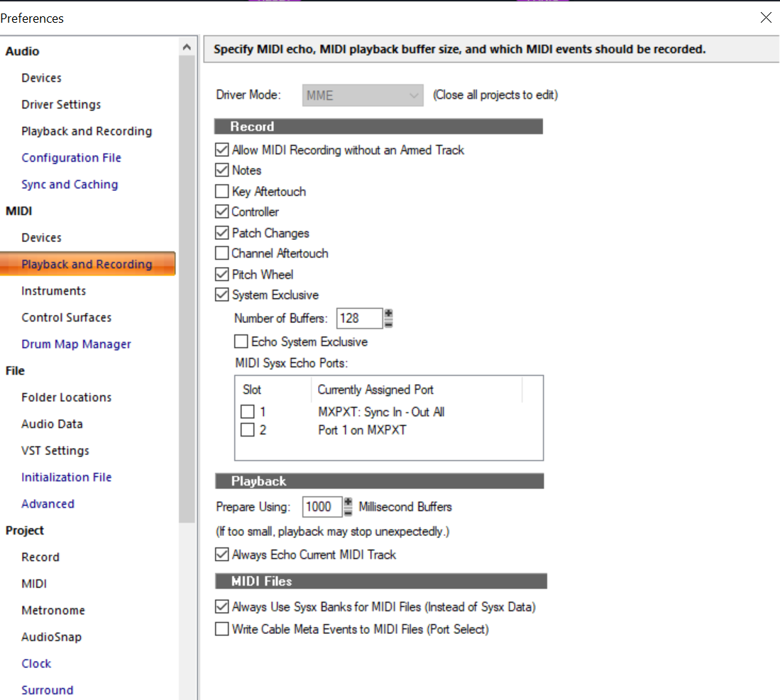Enable the Key Aftertouch checkbox
Screen dimensions: 780x700
pyautogui.click(x=222, y=191)
